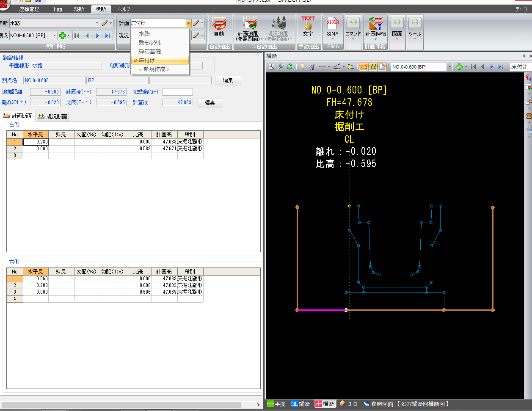Click the slope ruler icon in viewer toolbar
This screenshot has width=532, height=411.
(x=337, y=67)
